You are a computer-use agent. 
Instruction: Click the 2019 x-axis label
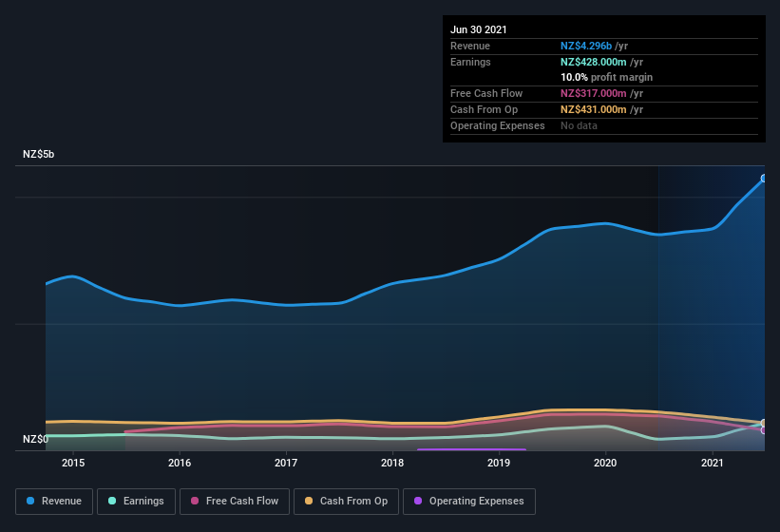[499, 463]
